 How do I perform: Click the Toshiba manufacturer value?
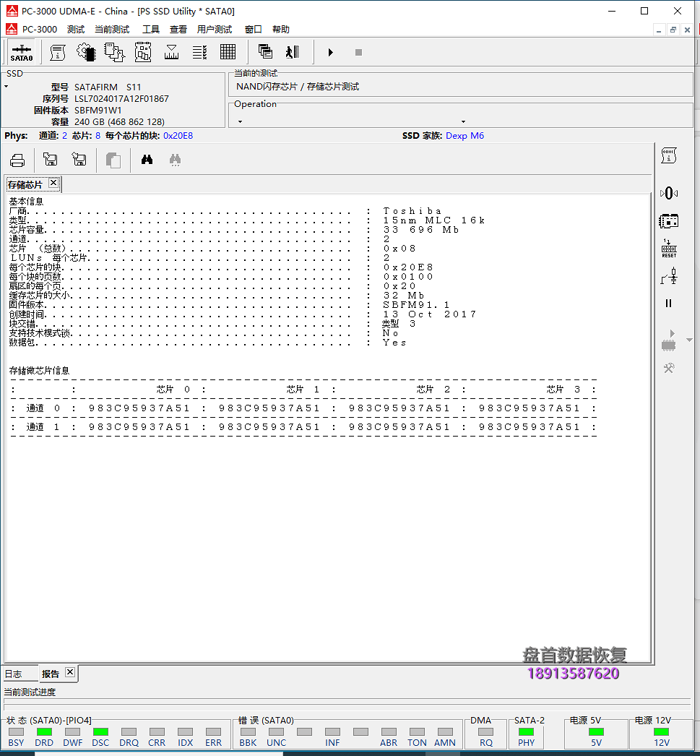tap(412, 211)
